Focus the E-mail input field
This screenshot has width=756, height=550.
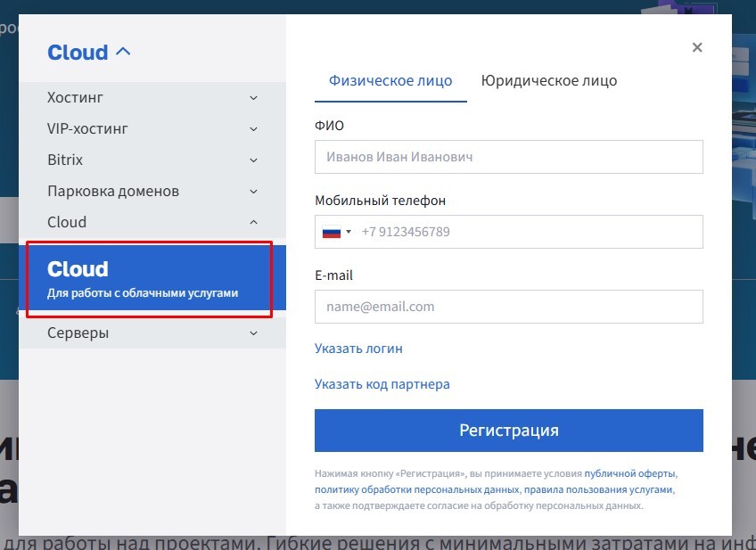(x=509, y=307)
